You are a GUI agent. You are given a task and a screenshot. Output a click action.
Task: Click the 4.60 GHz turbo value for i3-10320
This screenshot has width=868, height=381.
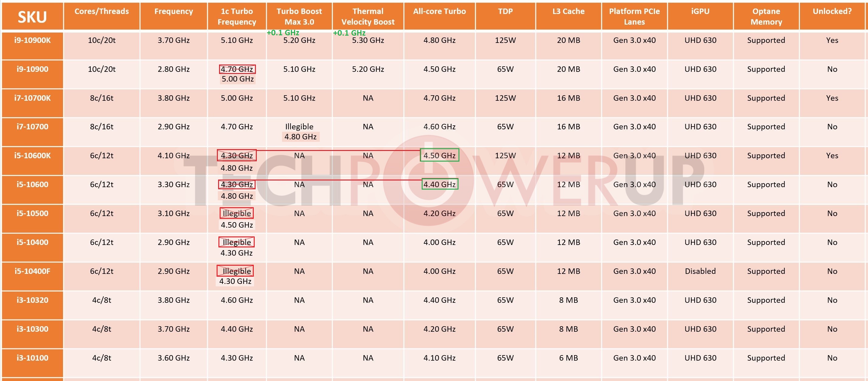[x=236, y=300]
